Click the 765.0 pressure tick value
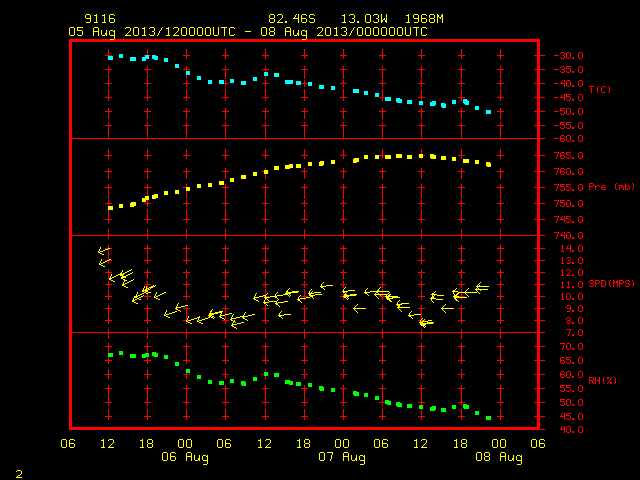This screenshot has height=480, width=640. click(x=569, y=156)
